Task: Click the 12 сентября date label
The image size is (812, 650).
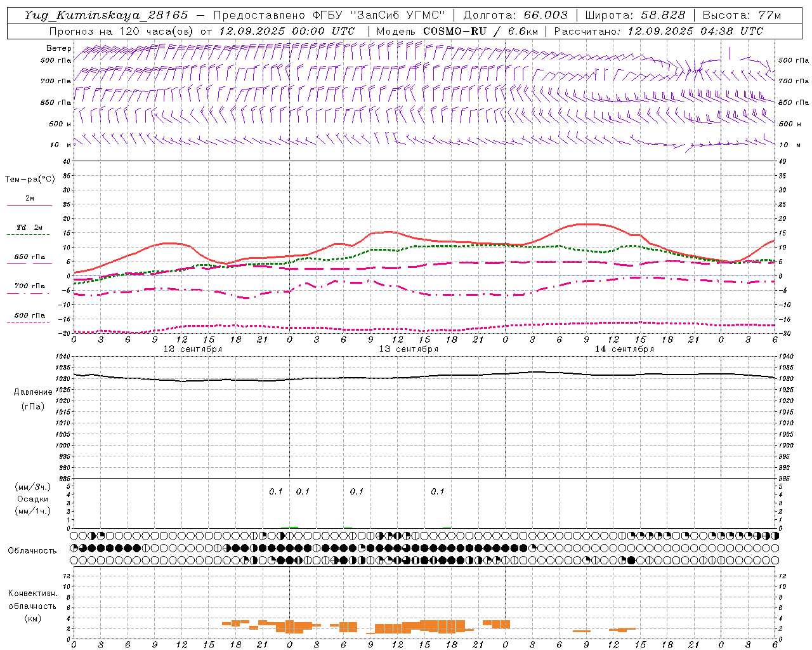Action: (193, 348)
